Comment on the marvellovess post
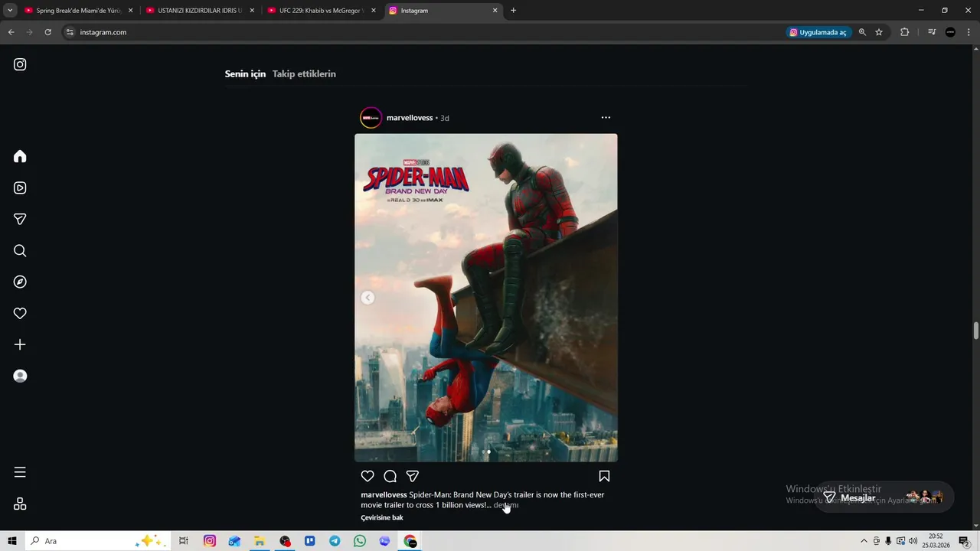Screen dimensions: 980x551 [390, 476]
